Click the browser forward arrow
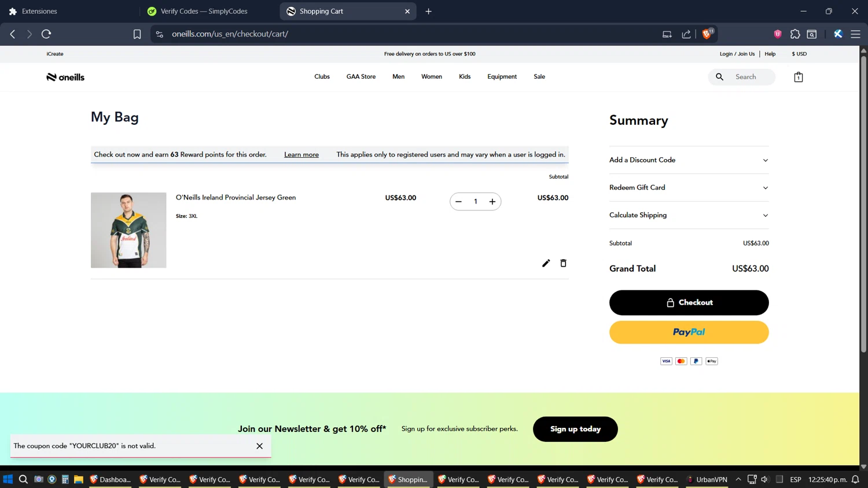Image resolution: width=868 pixels, height=488 pixels. point(29,34)
